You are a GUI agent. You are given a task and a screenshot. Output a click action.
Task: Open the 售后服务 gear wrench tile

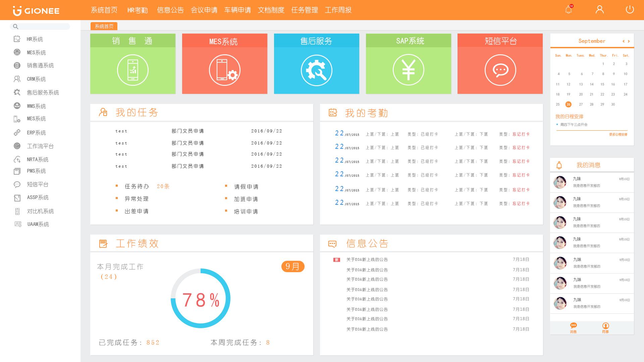316,70
